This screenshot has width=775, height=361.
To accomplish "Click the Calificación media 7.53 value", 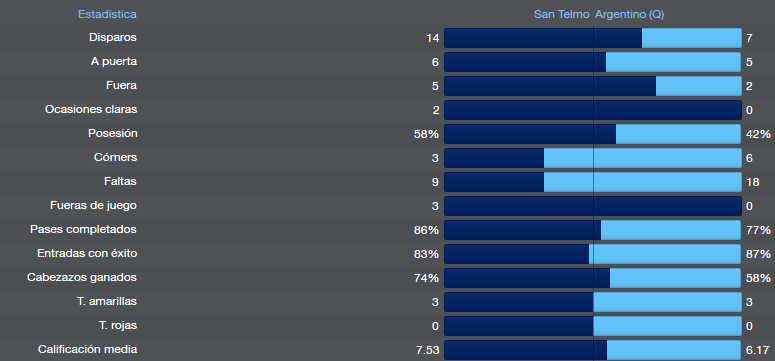I will coord(428,350).
